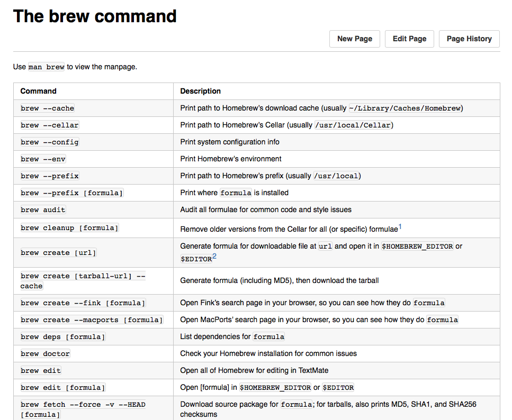This screenshot has height=420, width=512.
Task: Click the 'brew --cellar' command code
Action: (x=50, y=125)
